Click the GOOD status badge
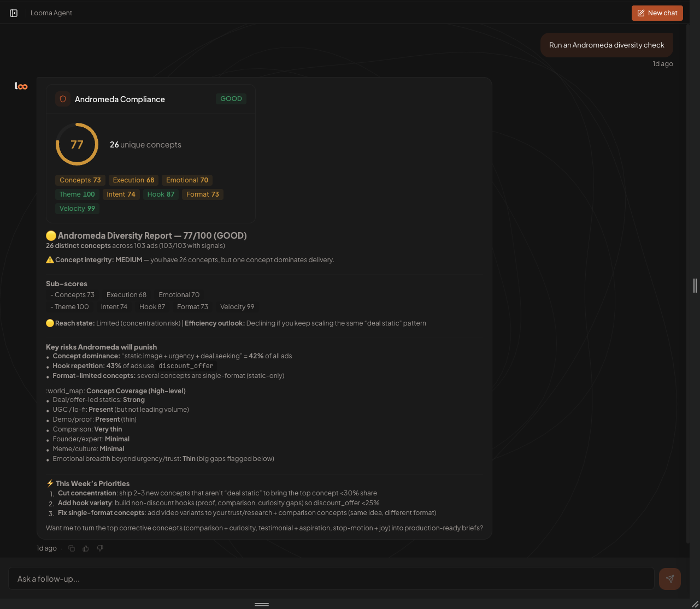Viewport: 700px width, 609px height. point(231,99)
